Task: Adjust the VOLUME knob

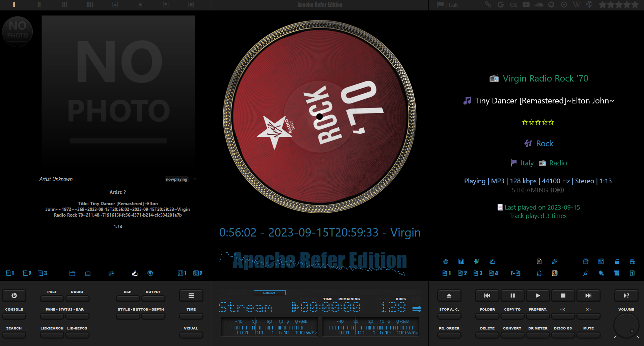Action: tap(626, 325)
